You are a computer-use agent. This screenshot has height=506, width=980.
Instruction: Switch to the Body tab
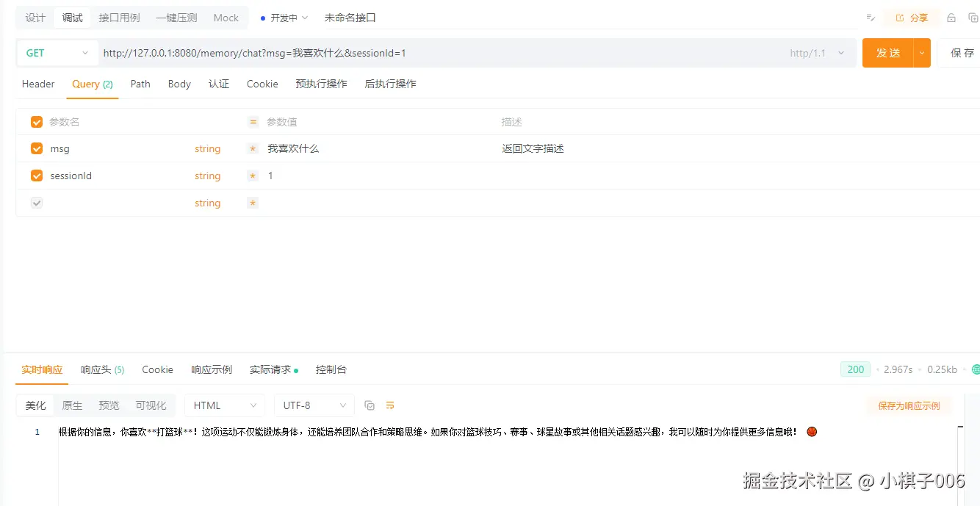point(179,84)
